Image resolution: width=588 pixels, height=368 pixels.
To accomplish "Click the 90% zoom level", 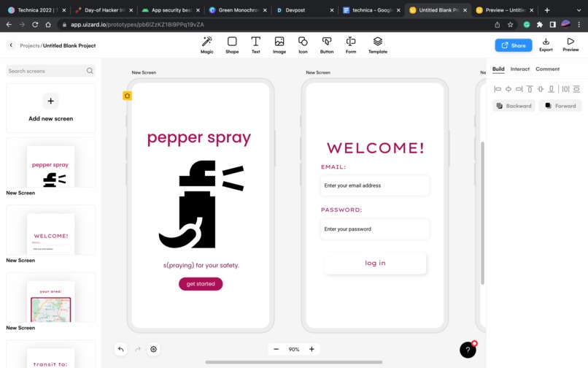I will click(294, 349).
